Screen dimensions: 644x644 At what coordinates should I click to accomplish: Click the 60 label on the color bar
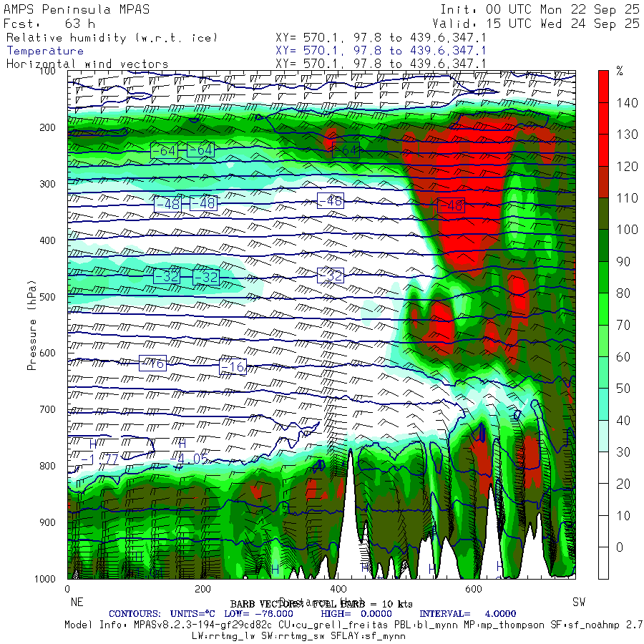pyautogui.click(x=623, y=357)
